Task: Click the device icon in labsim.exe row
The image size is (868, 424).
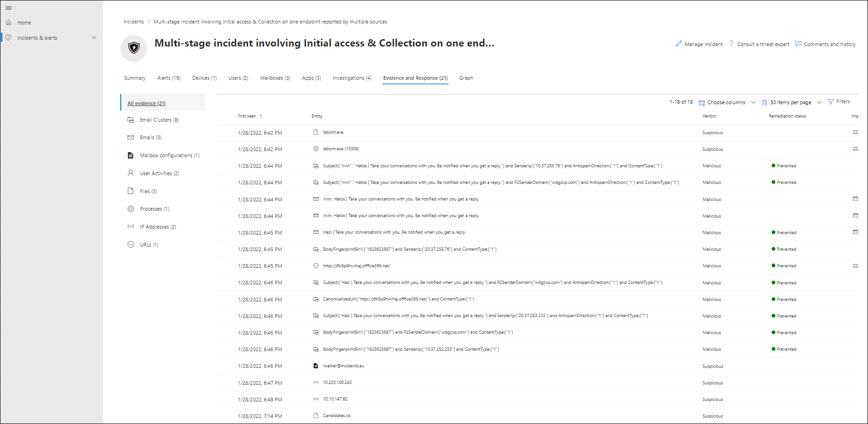Action: (x=855, y=132)
